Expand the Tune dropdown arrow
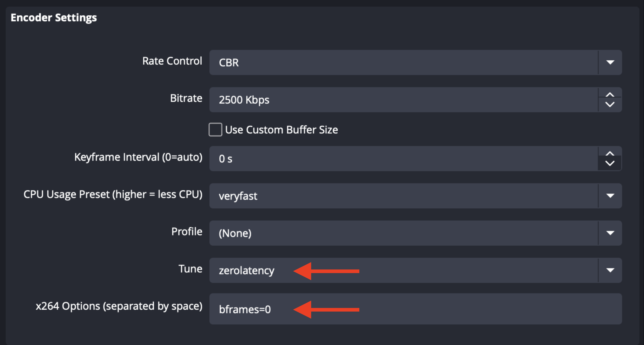 tap(610, 270)
